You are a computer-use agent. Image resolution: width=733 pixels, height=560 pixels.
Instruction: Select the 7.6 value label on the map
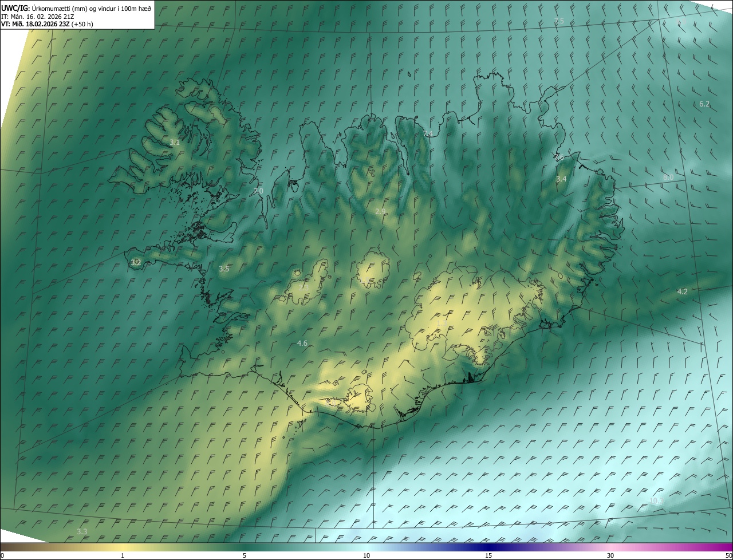coord(559,157)
